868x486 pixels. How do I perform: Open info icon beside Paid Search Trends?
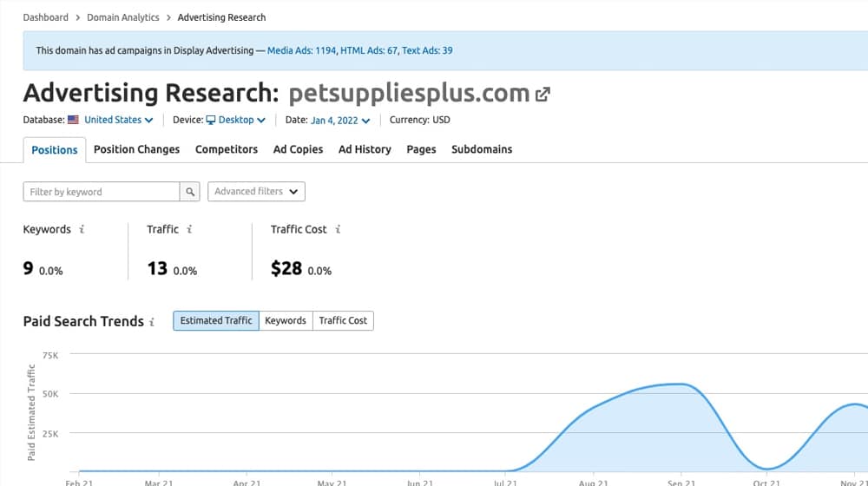point(152,322)
